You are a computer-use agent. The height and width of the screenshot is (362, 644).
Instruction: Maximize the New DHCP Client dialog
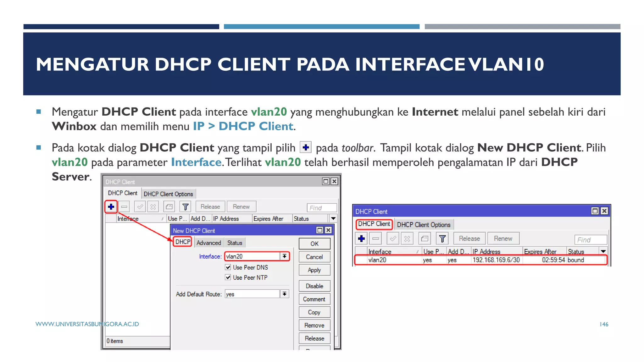tap(320, 230)
